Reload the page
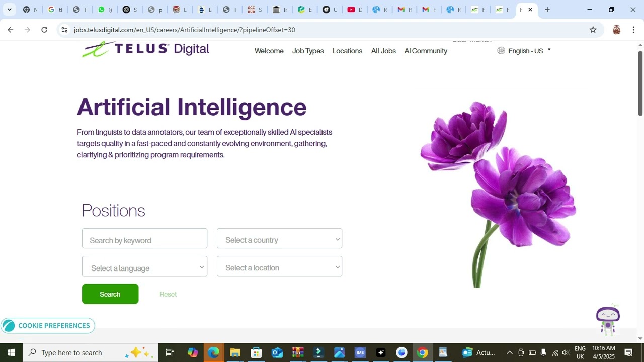Viewport: 644px width, 362px height. 44,30
